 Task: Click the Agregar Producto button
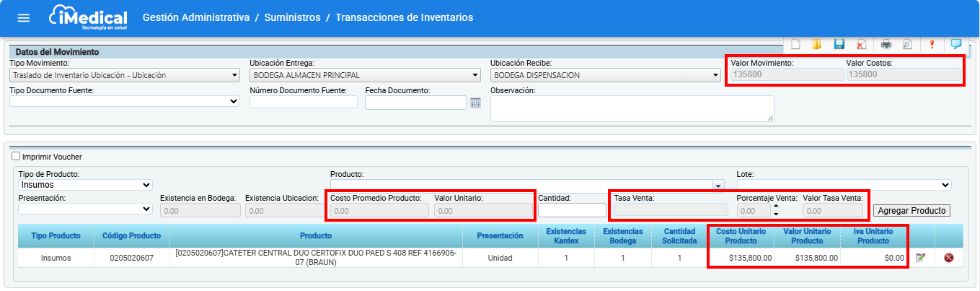[x=911, y=211]
